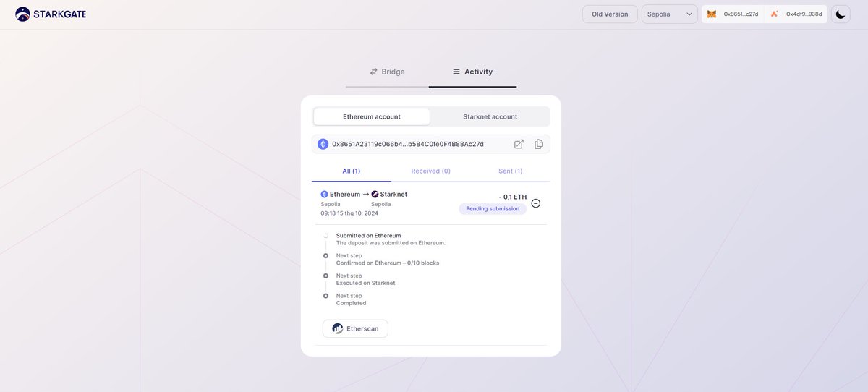Click the StarkGate logo
868x392 pixels.
tap(51, 14)
